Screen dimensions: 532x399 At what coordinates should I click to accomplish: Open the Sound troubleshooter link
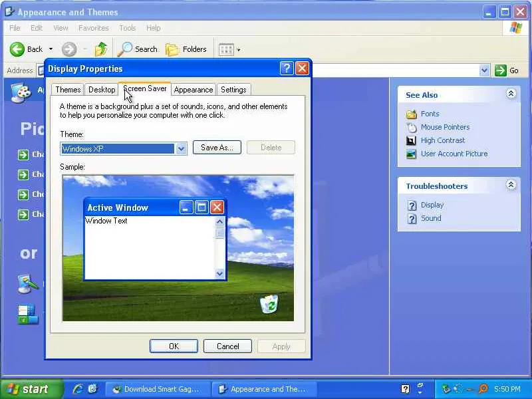(x=431, y=218)
